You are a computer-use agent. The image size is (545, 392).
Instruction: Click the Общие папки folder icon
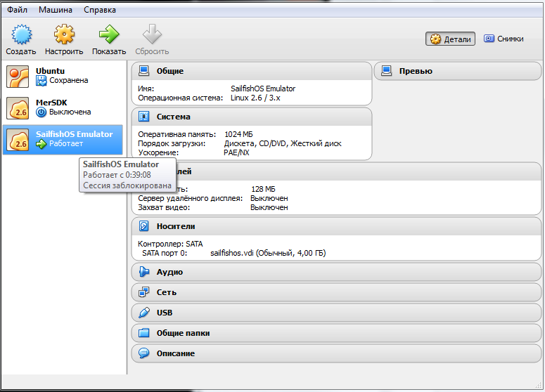pos(144,333)
